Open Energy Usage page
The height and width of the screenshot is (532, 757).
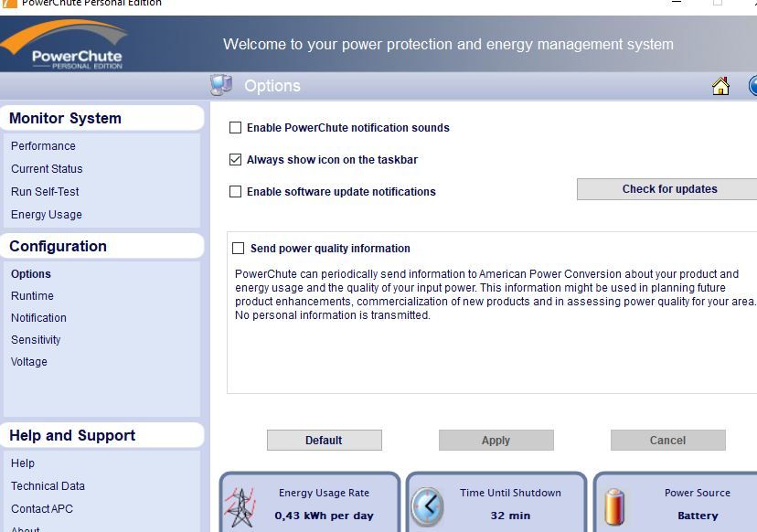47,214
